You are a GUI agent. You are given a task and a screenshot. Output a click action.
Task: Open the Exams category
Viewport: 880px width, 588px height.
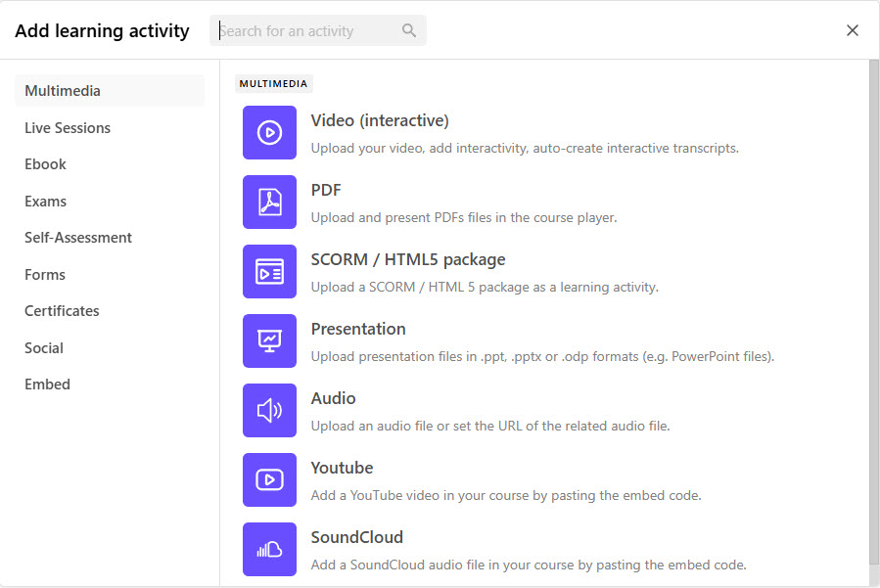click(x=46, y=202)
